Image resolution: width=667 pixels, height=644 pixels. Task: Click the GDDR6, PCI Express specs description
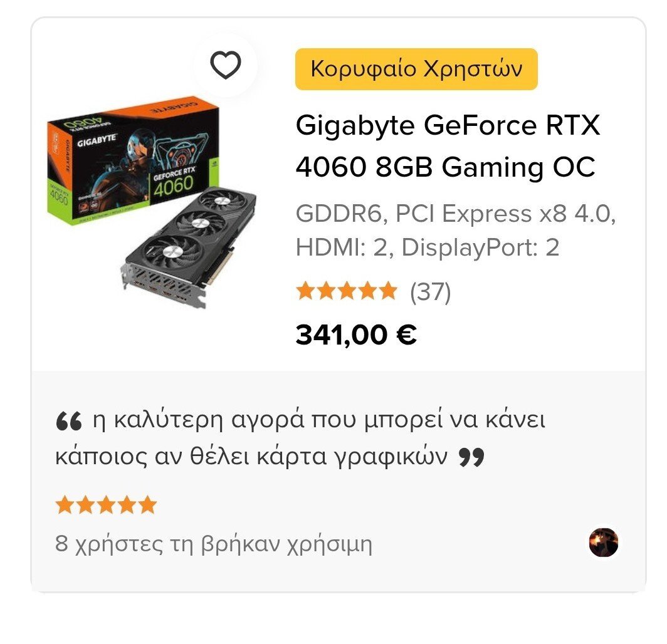pos(456,230)
